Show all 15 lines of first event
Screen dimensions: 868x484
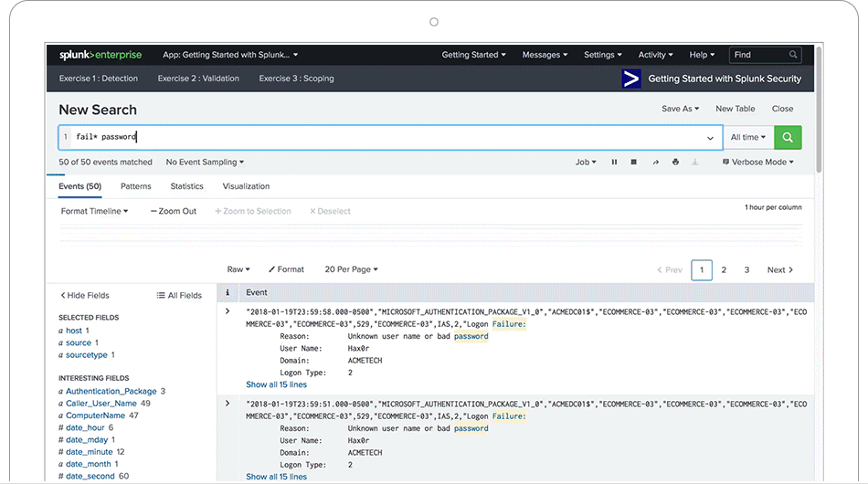[x=276, y=384]
